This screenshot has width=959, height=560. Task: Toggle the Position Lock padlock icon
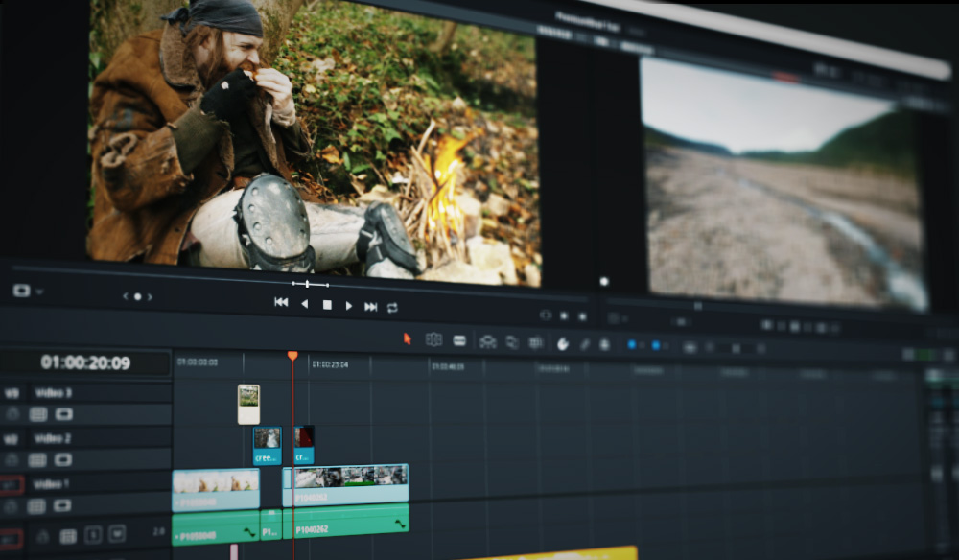click(604, 344)
